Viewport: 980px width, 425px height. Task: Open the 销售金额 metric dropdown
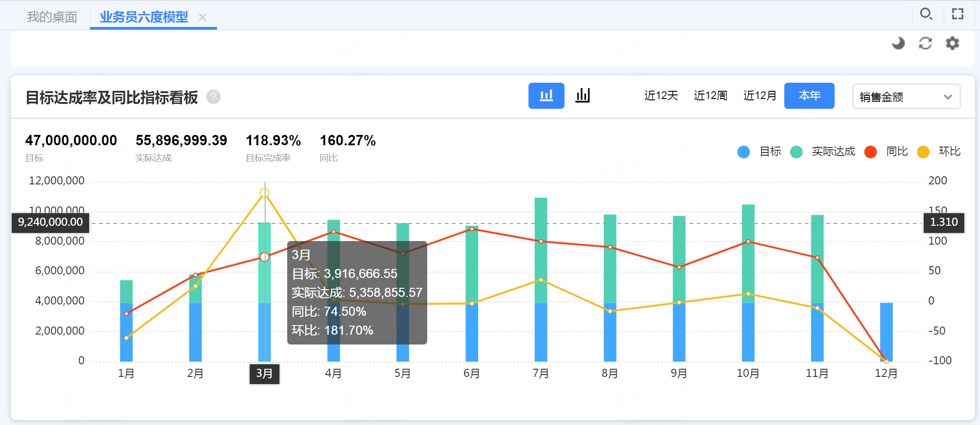click(x=907, y=96)
